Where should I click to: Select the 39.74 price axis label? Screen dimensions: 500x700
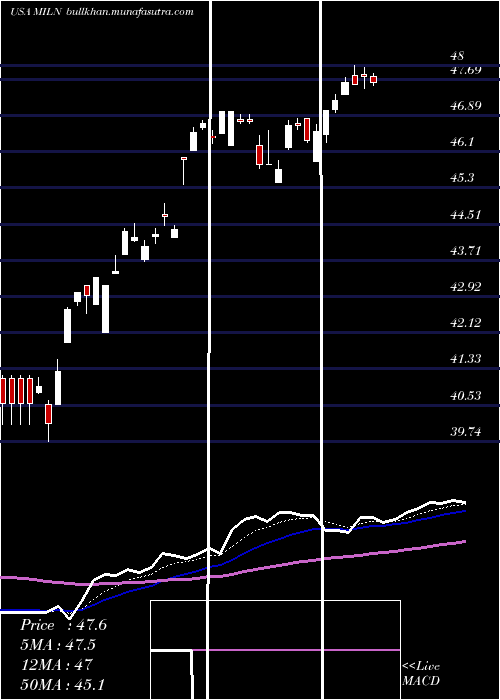tap(466, 432)
